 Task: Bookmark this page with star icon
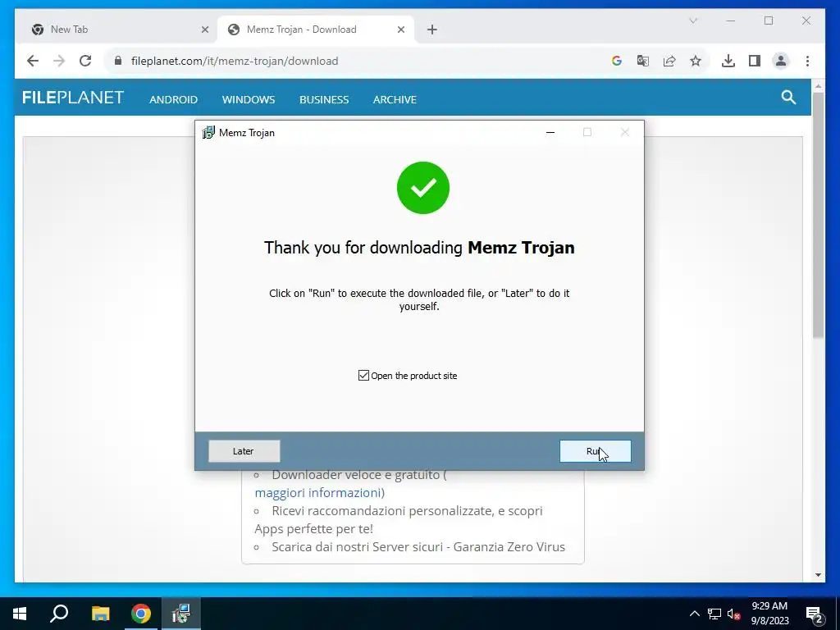point(696,61)
